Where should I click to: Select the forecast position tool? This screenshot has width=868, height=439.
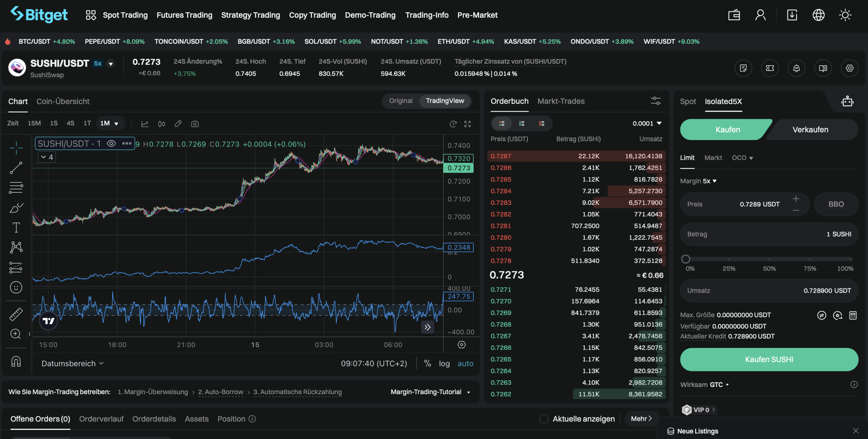16,268
